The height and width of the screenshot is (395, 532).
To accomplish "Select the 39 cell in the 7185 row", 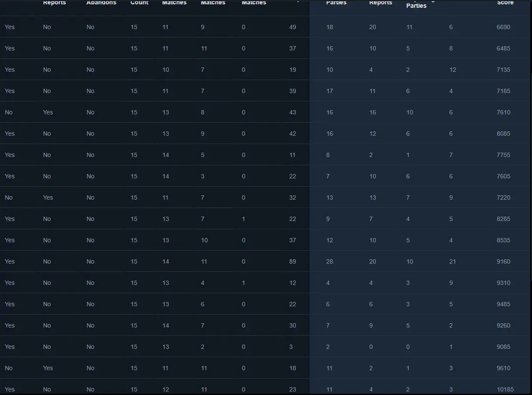I will click(x=292, y=91).
